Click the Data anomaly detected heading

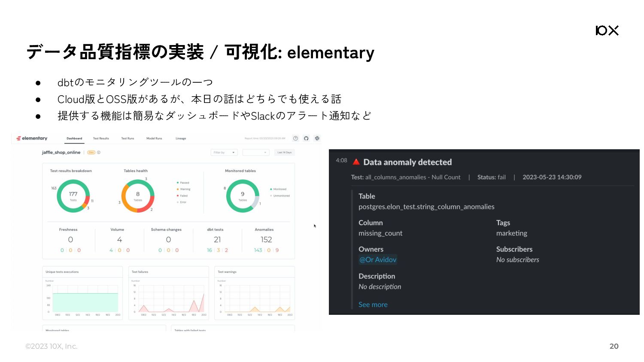(x=407, y=162)
